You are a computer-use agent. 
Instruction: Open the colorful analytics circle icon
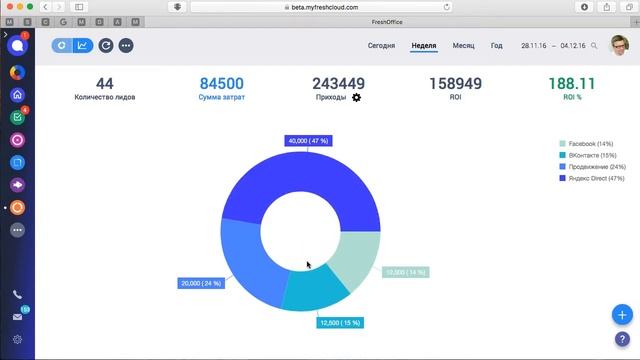17,73
